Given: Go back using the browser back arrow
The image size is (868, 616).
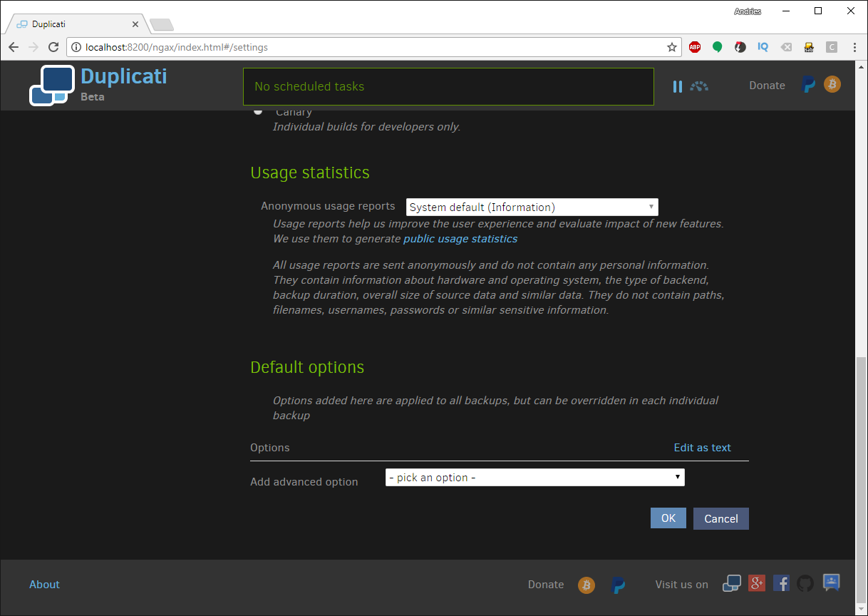Looking at the screenshot, I should 14,47.
